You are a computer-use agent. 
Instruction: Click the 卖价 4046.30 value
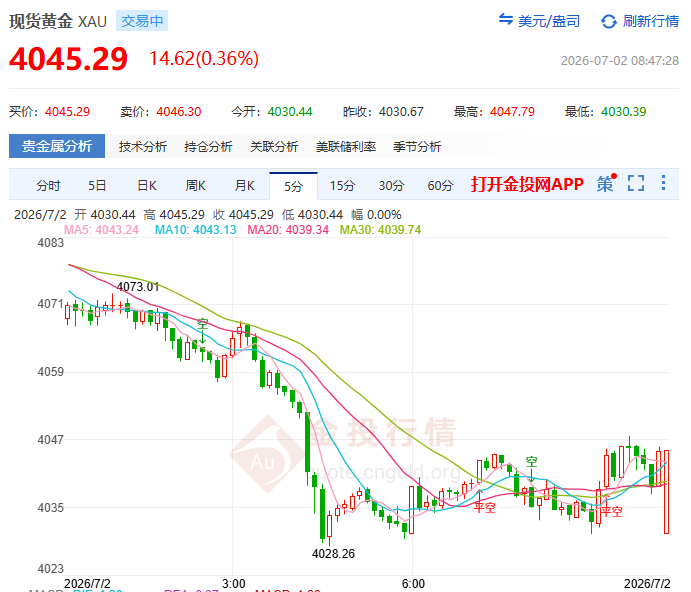coord(178,112)
